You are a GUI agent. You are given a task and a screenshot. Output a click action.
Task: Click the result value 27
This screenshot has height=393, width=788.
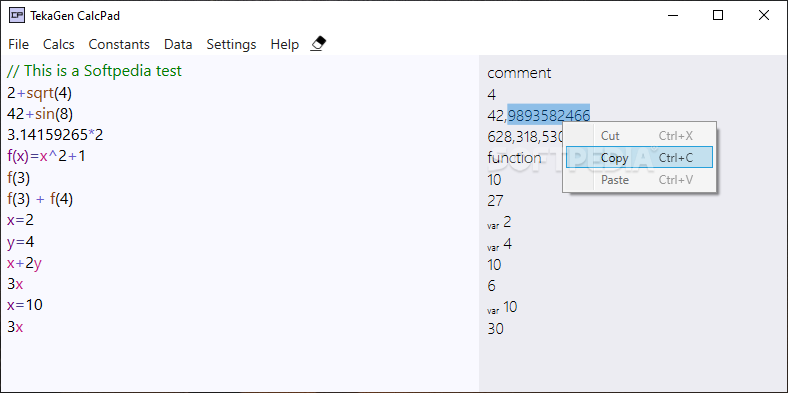pos(495,201)
